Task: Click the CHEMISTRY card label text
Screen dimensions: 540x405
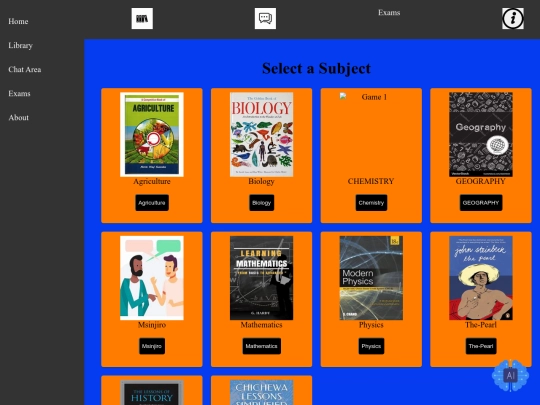Action: tap(371, 181)
